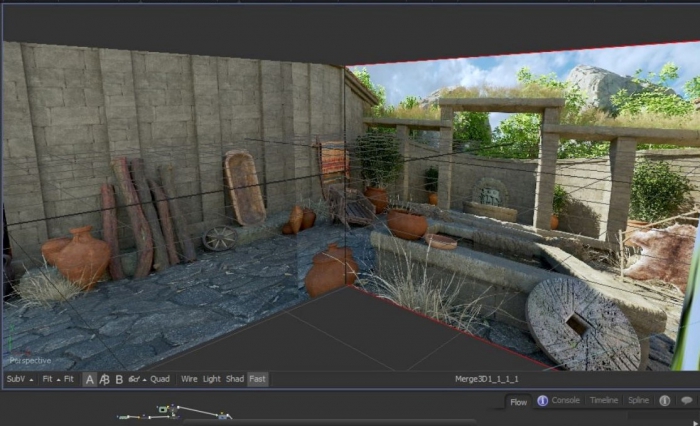Expand the stereo options dropdown arrow
Viewport: 700px width, 426px height.
144,380
